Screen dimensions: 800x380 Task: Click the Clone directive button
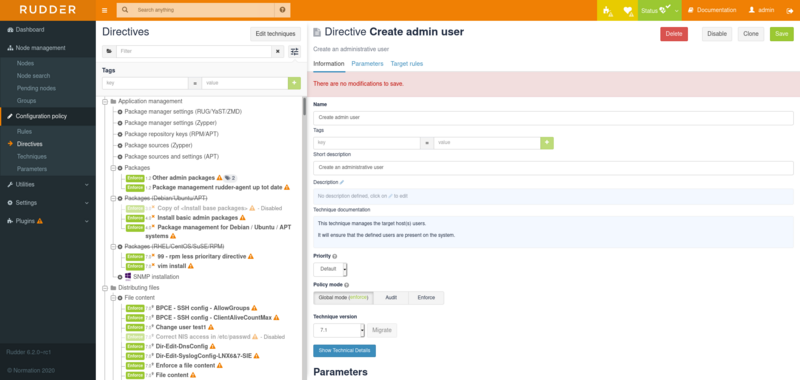pyautogui.click(x=751, y=34)
